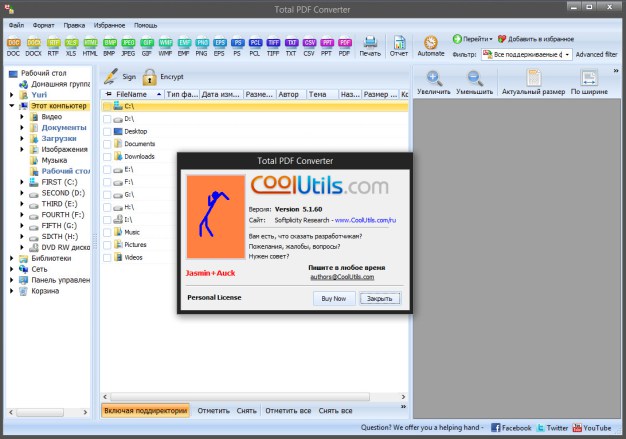Screen dimensions: 626x439
Task: Click Buy Now in About dialog
Action: 334,299
